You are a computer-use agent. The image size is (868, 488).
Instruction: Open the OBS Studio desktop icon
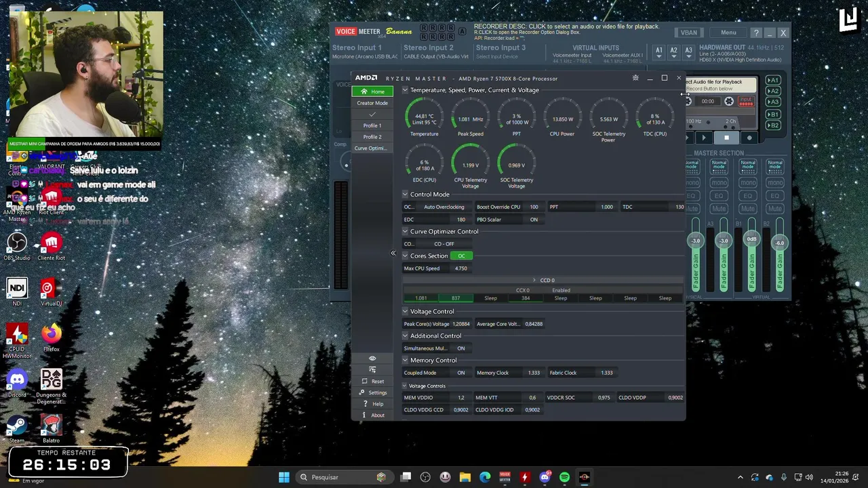[17, 247]
